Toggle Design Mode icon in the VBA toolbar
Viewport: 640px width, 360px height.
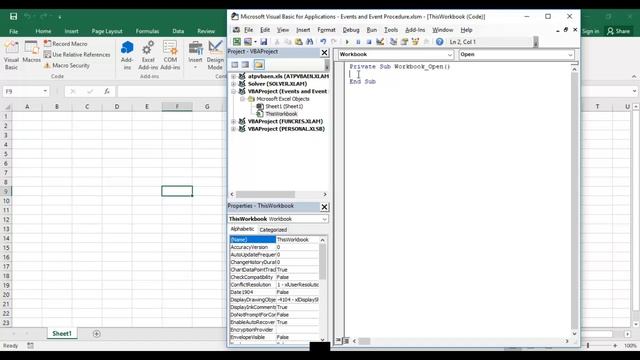pos(380,42)
